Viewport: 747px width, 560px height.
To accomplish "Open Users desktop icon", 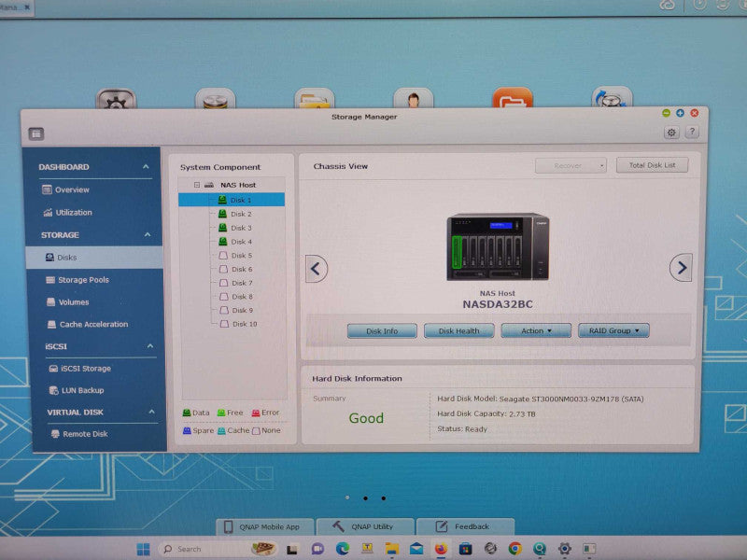I will click(414, 98).
